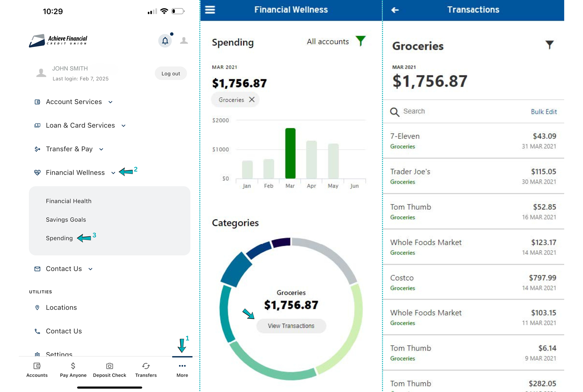The width and height of the screenshot is (583, 392).
Task: Select the Apr spending bar
Action: point(312,160)
